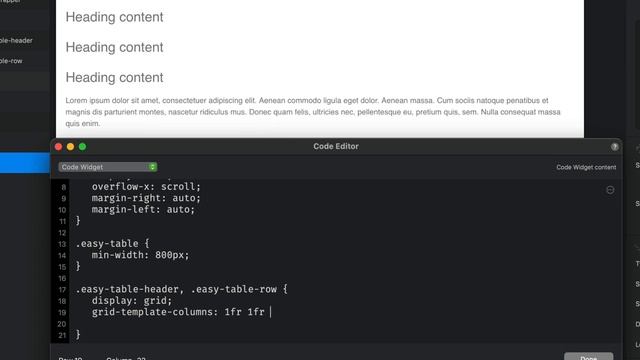Select the 'ble-header' item in left sidebar
Viewport: 640px width, 360px height.
point(16,40)
